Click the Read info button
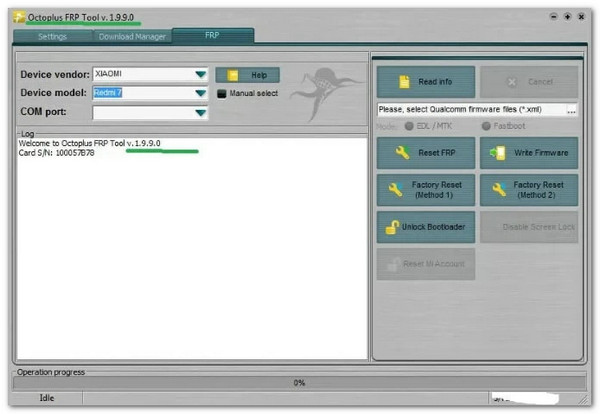The image size is (600, 414). (x=426, y=81)
